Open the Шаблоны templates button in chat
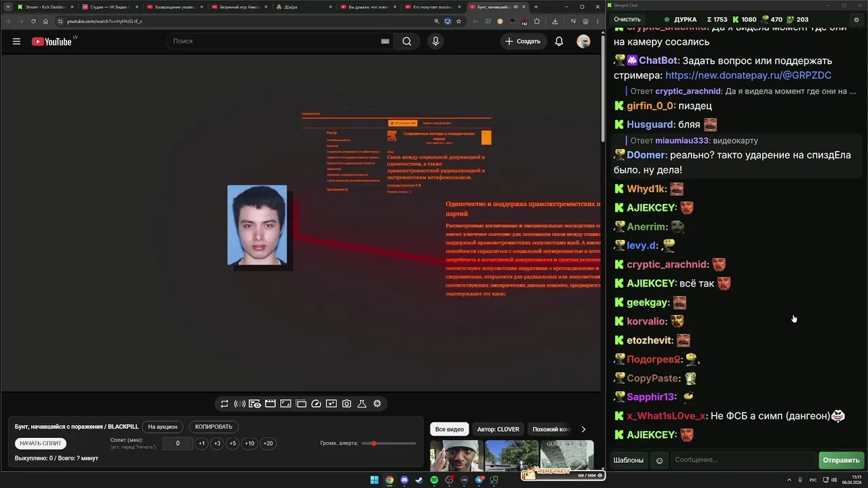 coord(629,460)
